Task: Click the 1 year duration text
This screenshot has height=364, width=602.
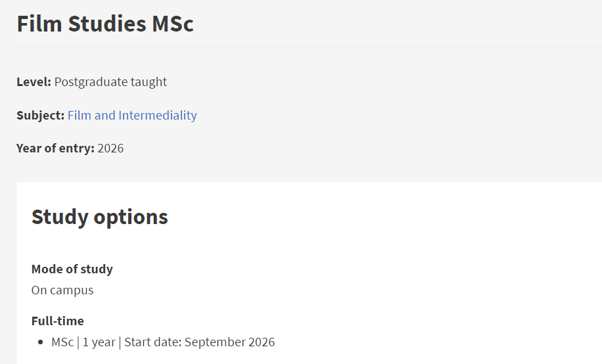Action: click(x=99, y=342)
